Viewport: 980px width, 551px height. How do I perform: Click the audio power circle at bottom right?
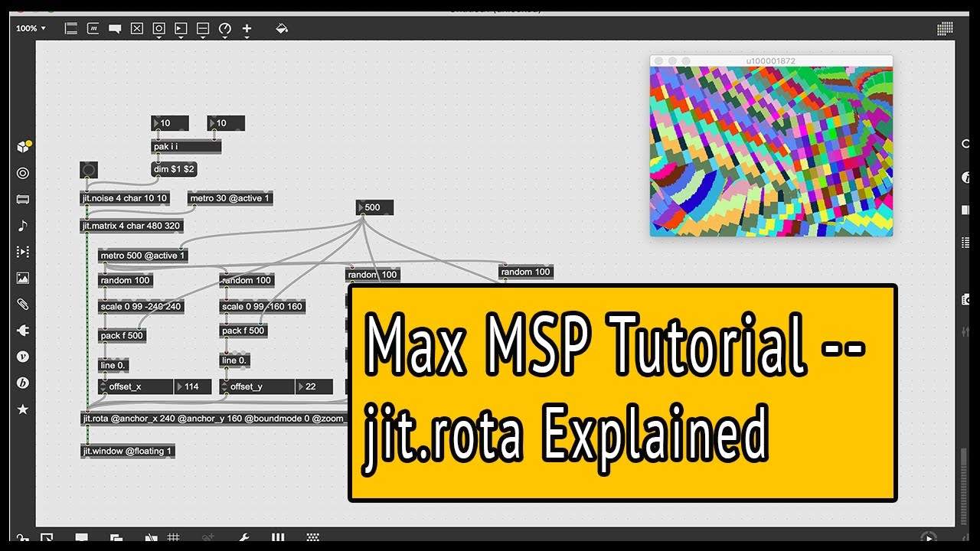click(929, 538)
